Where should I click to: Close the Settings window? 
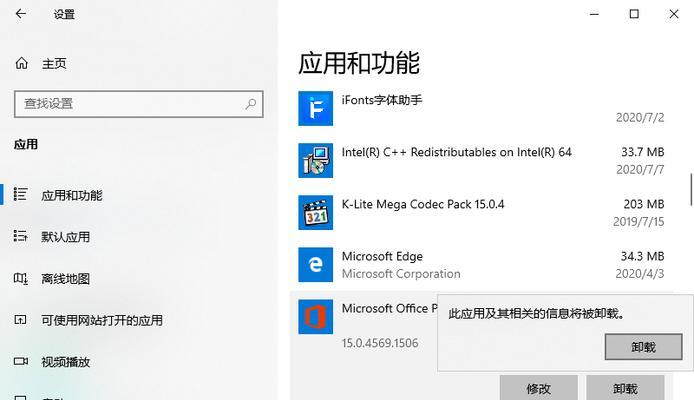674,14
